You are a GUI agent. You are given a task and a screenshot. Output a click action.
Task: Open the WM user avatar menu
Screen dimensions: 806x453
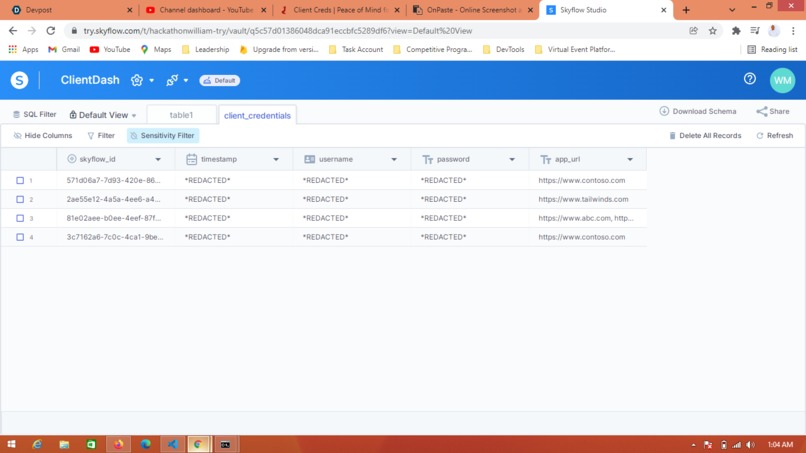(782, 80)
